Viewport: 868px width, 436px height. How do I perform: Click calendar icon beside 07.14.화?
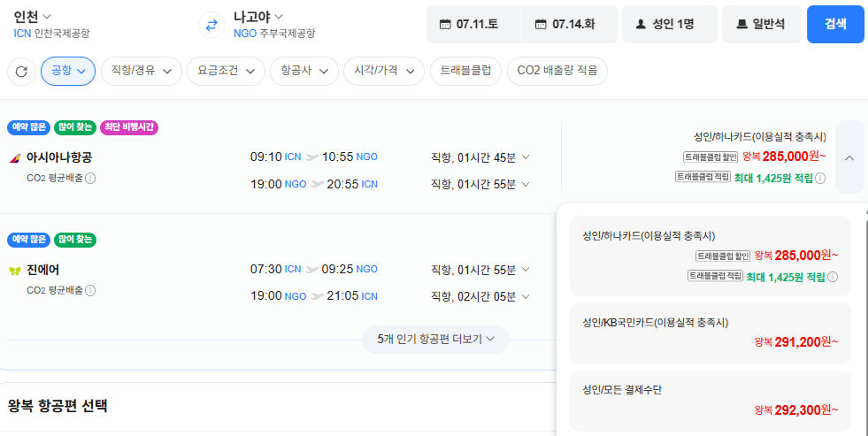(541, 24)
